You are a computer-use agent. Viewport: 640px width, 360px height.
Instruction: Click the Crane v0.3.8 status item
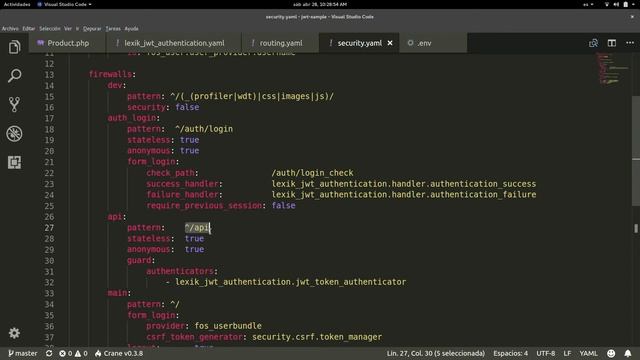pyautogui.click(x=119, y=353)
